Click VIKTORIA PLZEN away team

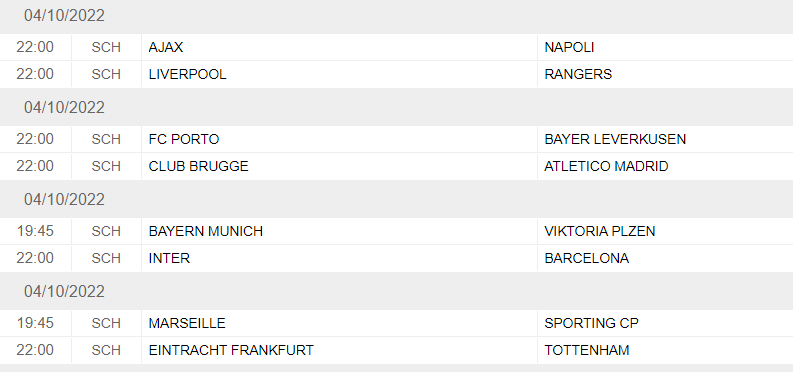tap(600, 231)
